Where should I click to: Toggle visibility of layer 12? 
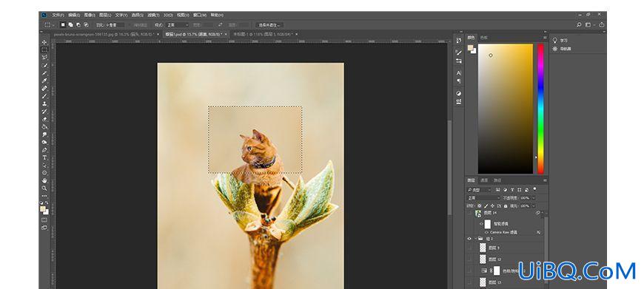[469, 259]
